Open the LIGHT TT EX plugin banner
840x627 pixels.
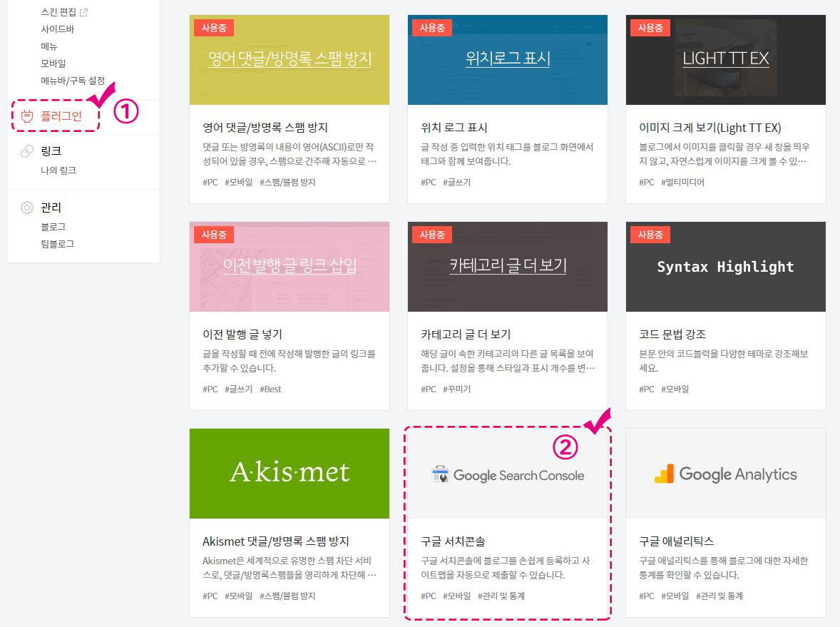point(725,59)
